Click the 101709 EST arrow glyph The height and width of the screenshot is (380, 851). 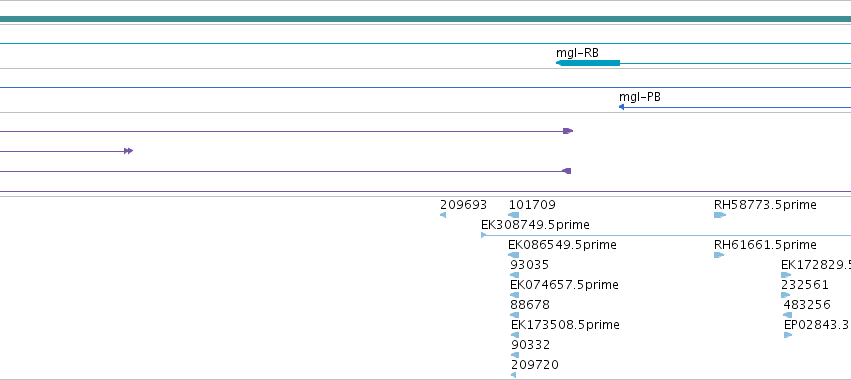point(513,215)
